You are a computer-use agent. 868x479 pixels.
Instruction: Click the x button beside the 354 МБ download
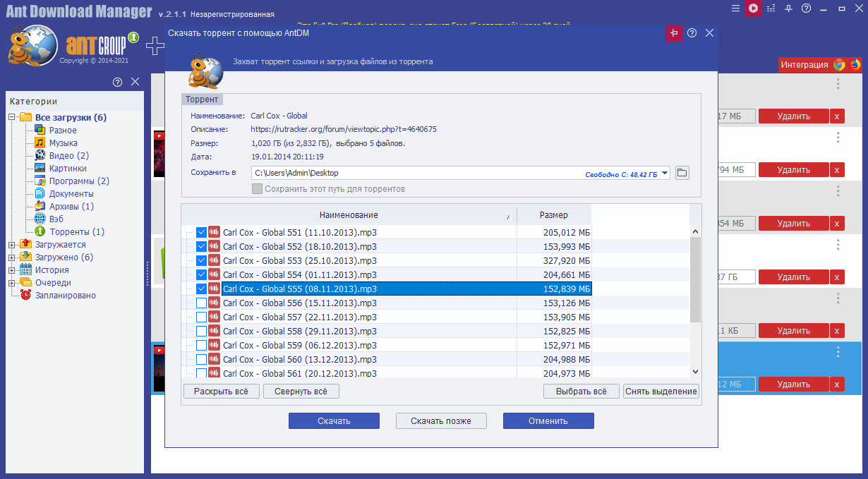[837, 224]
